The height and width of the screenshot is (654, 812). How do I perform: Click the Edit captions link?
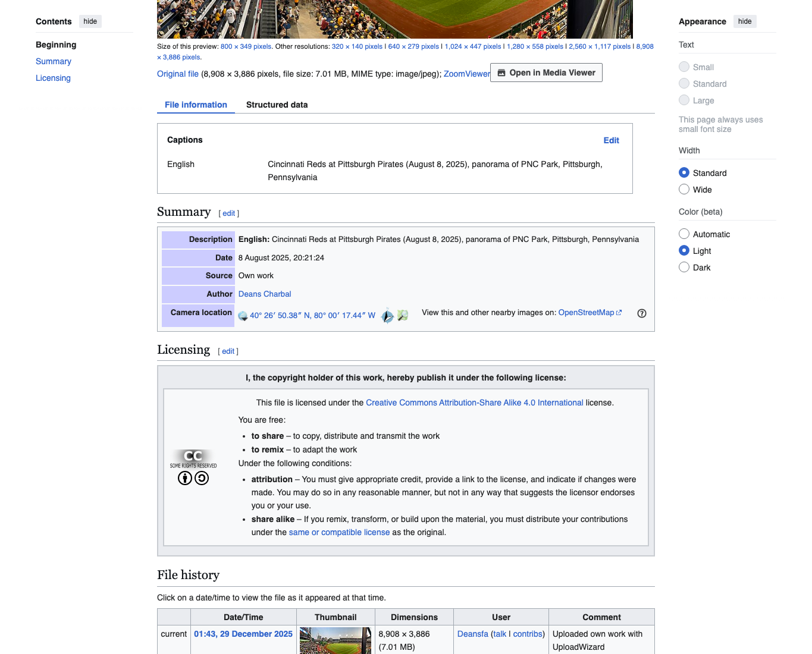[x=611, y=140]
